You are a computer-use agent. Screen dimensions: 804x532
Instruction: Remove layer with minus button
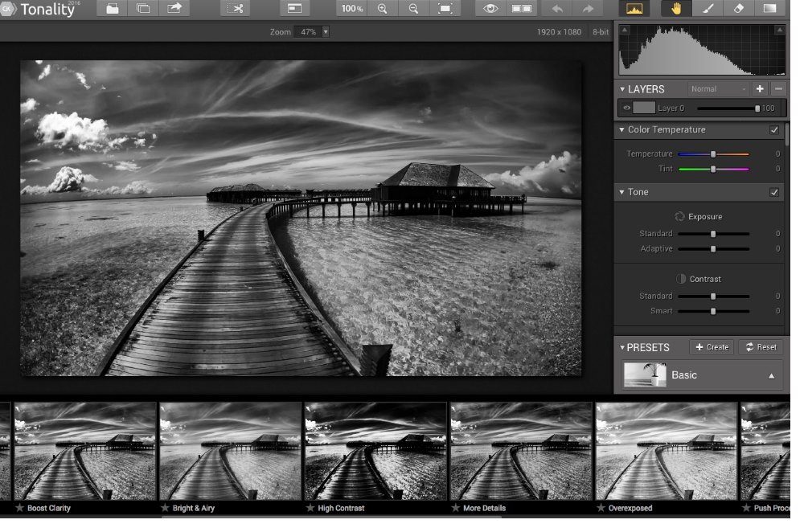click(x=778, y=88)
